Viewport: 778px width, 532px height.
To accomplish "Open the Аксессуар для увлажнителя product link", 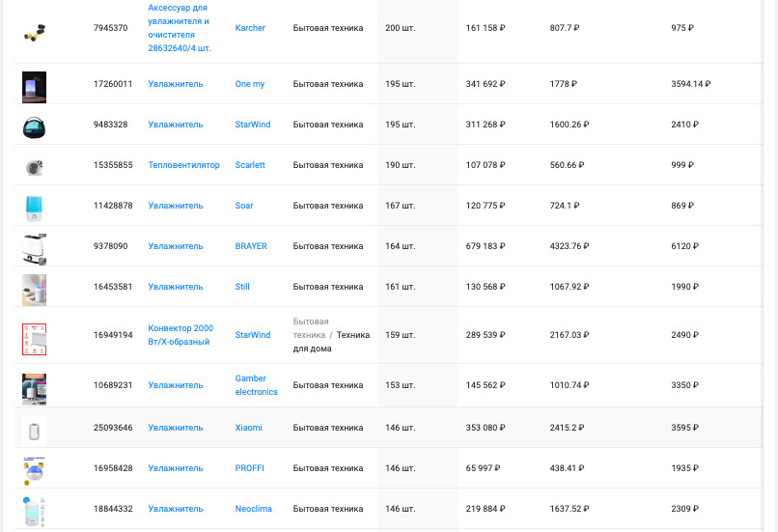I will coord(180,28).
